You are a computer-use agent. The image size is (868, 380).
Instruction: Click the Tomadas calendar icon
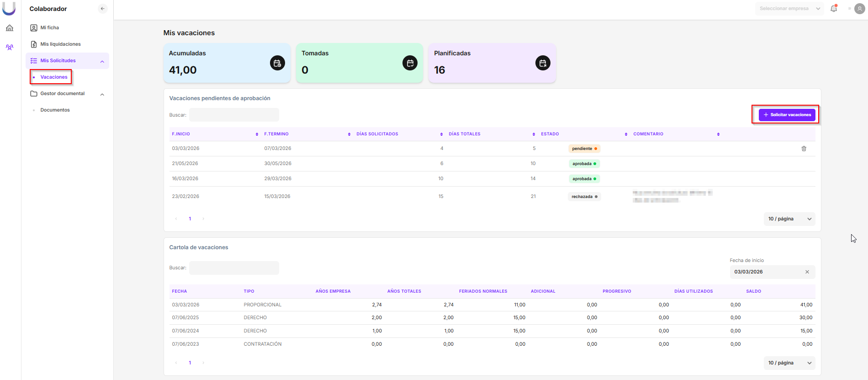click(410, 63)
